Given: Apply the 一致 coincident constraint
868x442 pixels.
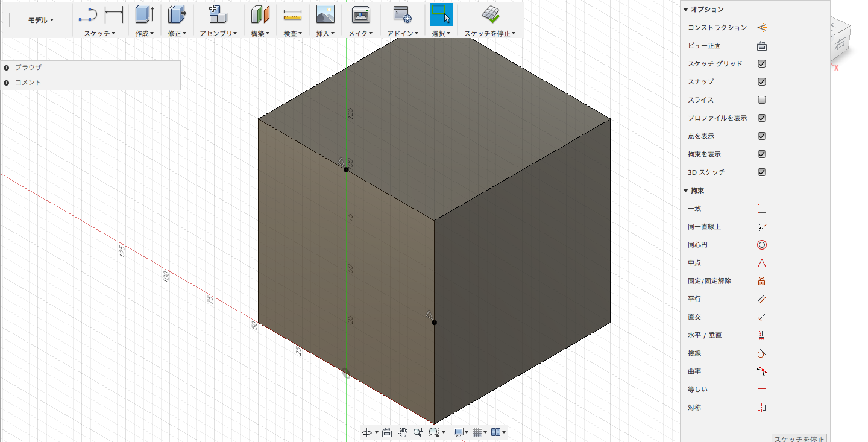Looking at the screenshot, I should [762, 209].
